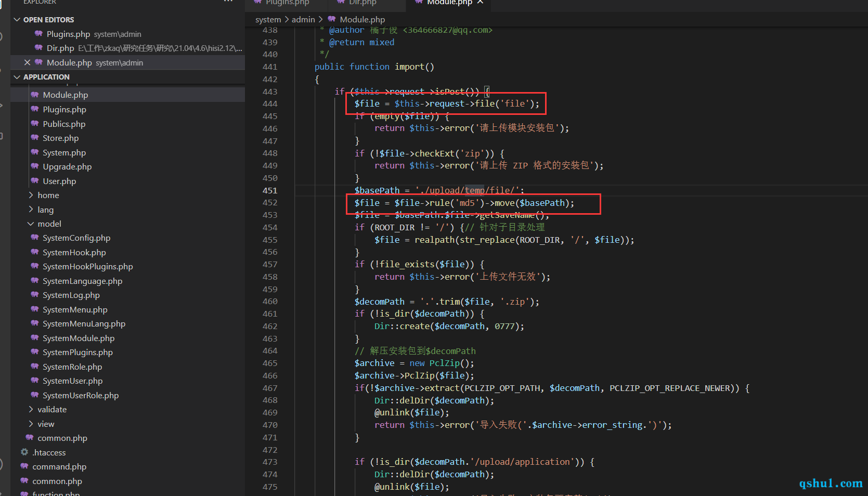
Task: Click line number 443 in the gutter
Action: pos(270,92)
